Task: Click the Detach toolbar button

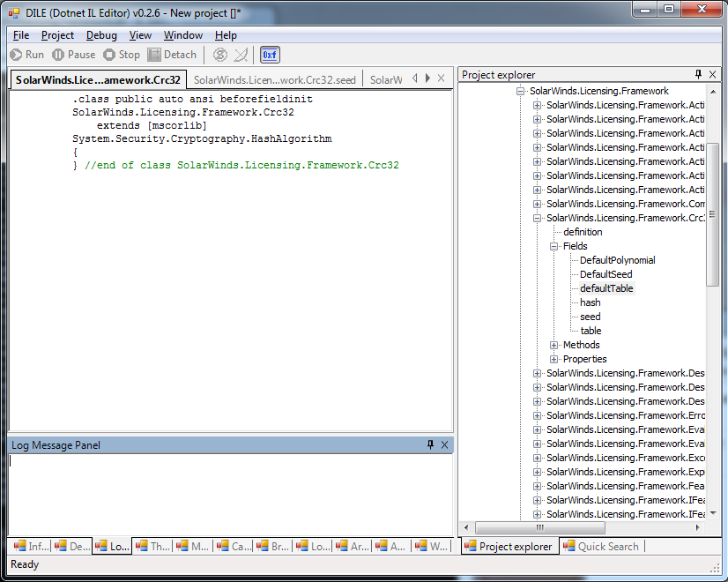Action: point(172,55)
